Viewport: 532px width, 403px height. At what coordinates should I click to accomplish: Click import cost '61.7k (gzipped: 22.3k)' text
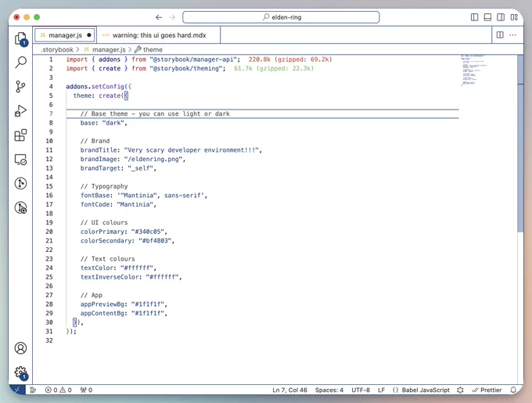point(274,69)
